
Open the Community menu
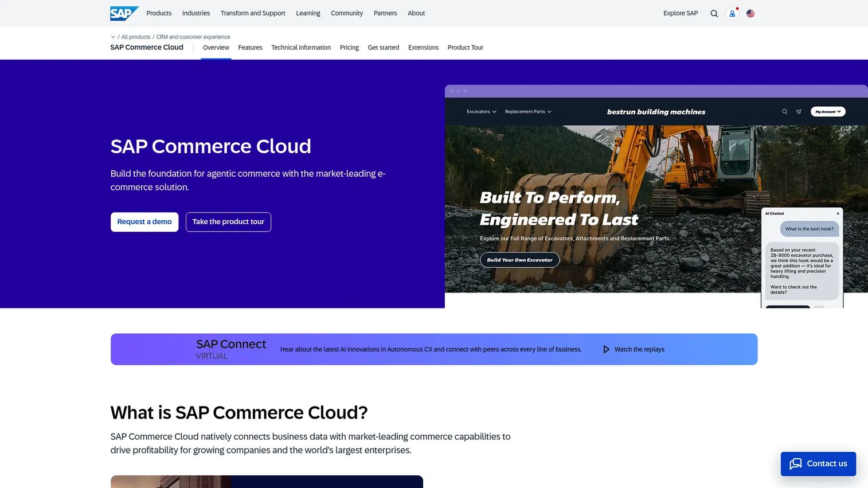pos(347,13)
